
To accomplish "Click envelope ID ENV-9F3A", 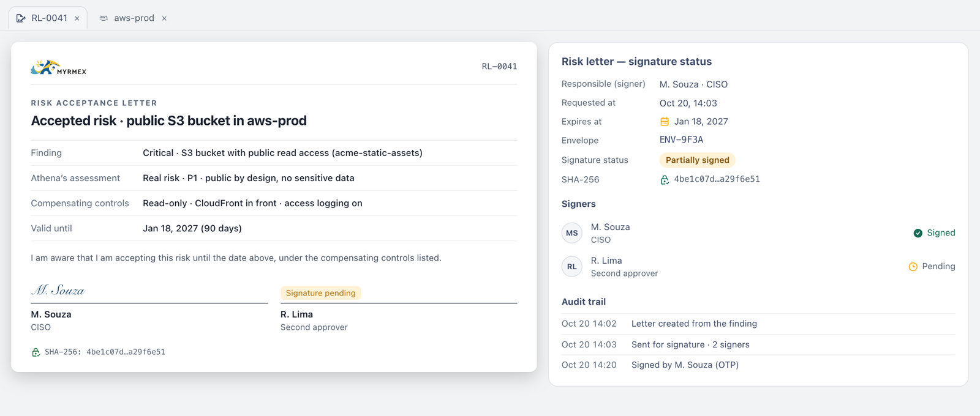I will coord(681,139).
